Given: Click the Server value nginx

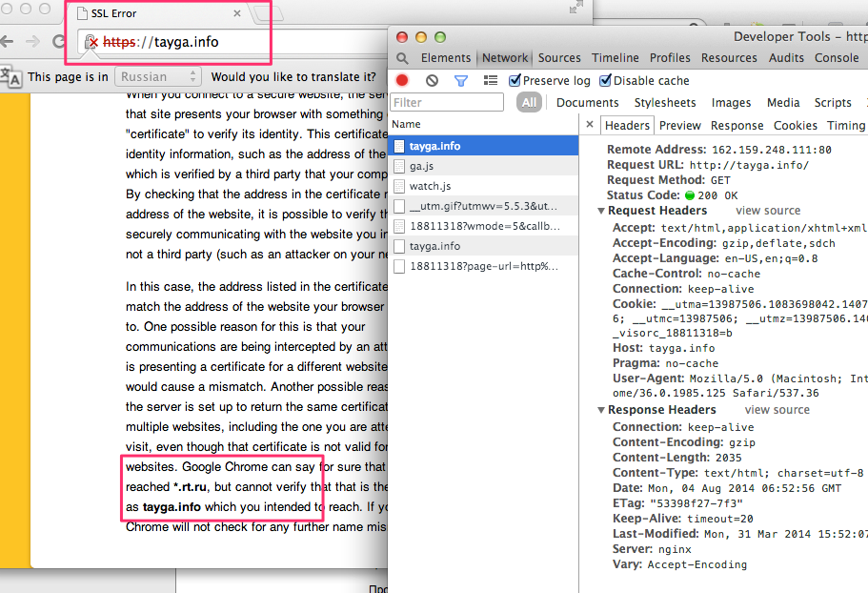Looking at the screenshot, I should tap(675, 549).
